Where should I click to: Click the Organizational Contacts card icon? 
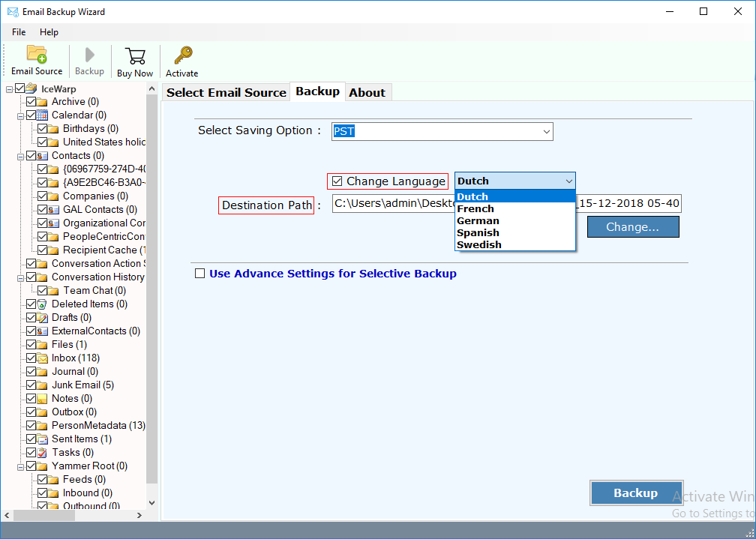point(53,223)
